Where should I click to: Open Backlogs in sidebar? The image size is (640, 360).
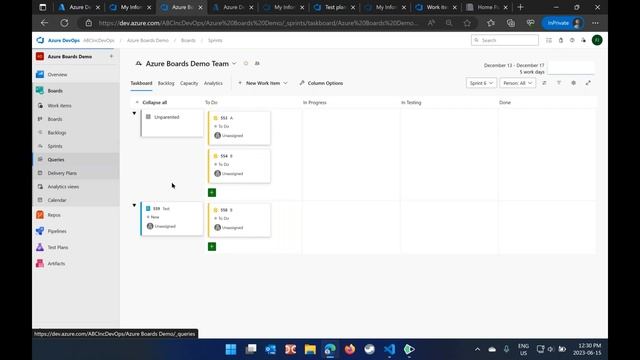57,133
